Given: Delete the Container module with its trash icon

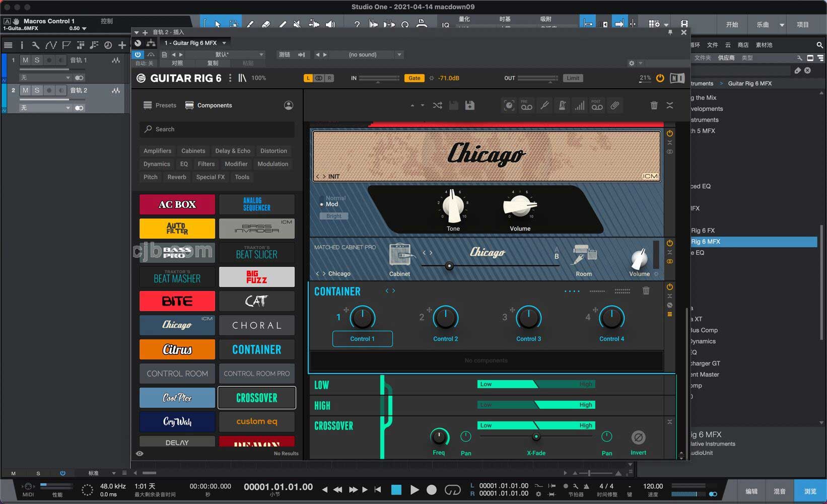Looking at the screenshot, I should (x=646, y=291).
